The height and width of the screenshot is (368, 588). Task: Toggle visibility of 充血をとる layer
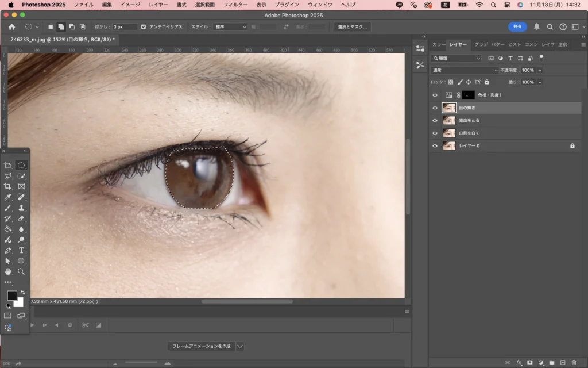click(x=435, y=121)
